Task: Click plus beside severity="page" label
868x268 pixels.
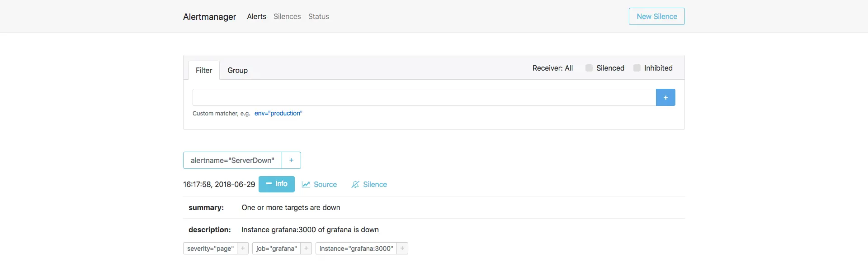Action: pos(243,249)
